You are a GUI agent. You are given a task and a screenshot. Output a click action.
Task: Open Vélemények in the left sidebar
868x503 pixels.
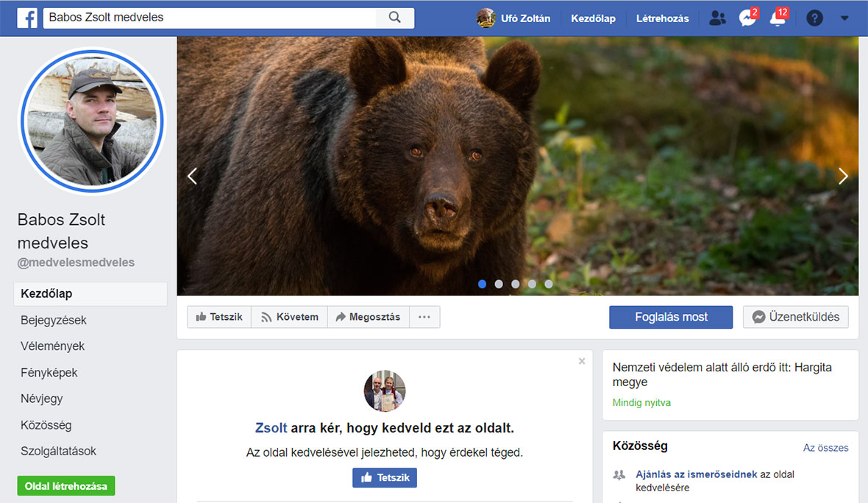tap(53, 346)
